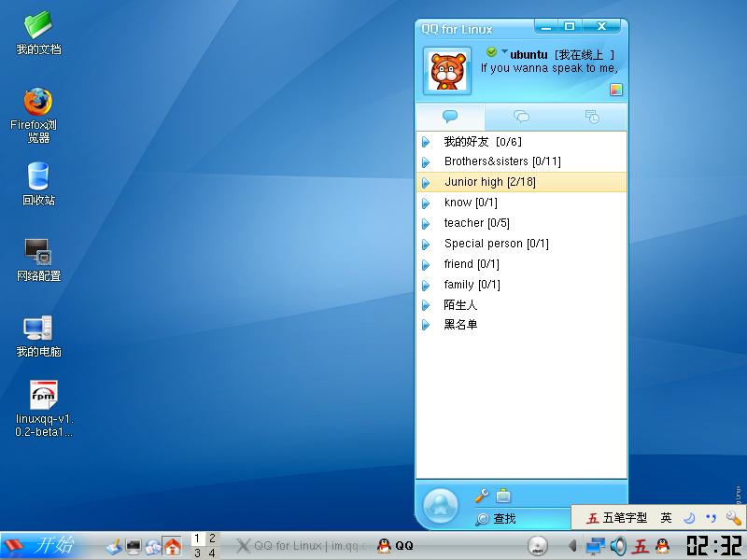The width and height of the screenshot is (747, 560).
Task: Expand the Special person [0/1] group arrow
Action: [x=426, y=245]
